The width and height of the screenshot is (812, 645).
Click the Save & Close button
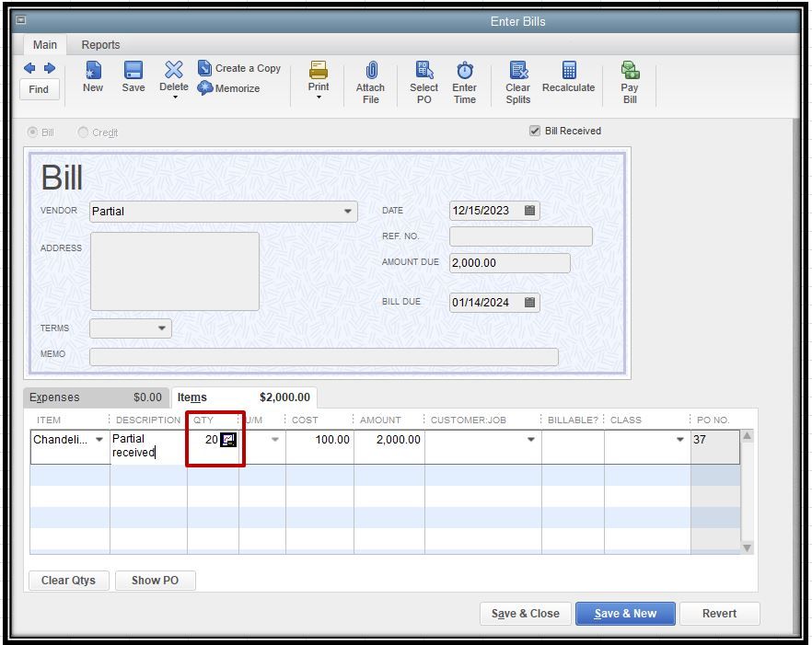[x=525, y=614]
